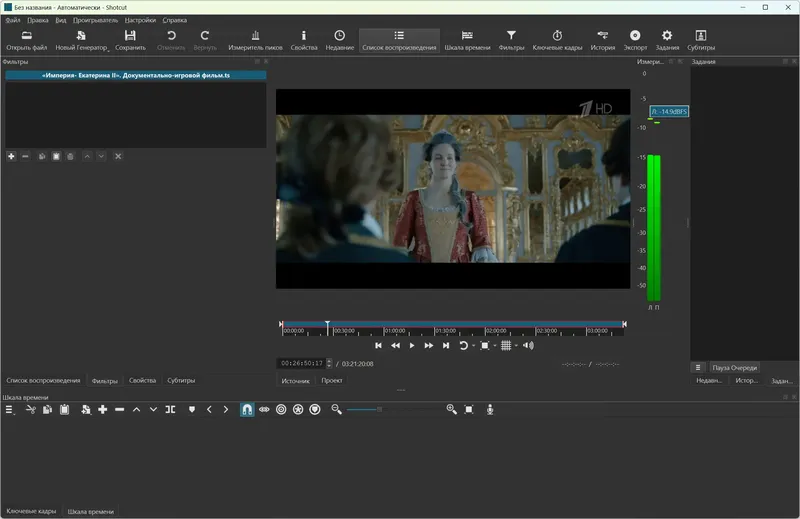This screenshot has width=800, height=519.
Task: Switch to the Проект tab
Action: 331,381
